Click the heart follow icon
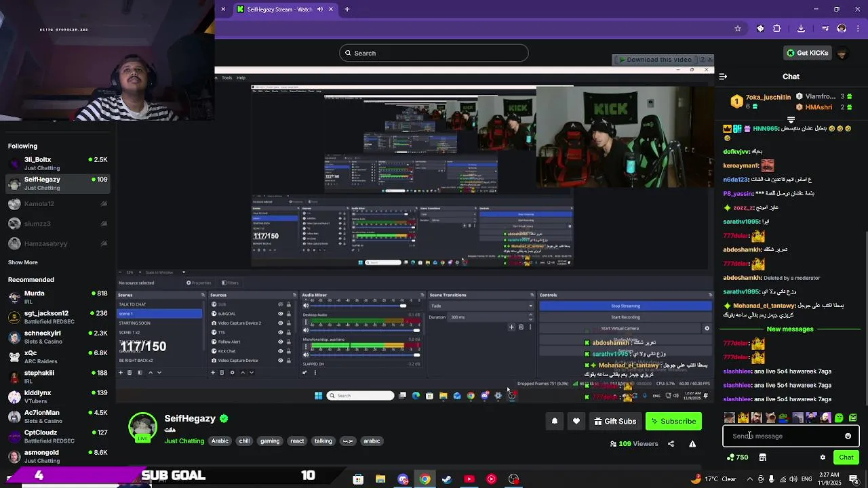Screen dimensions: 868x488 click(x=576, y=422)
